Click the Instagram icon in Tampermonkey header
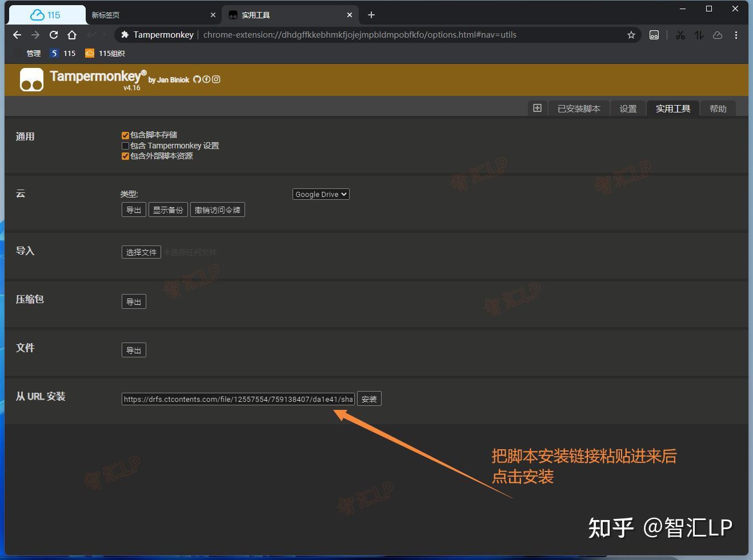The width and height of the screenshot is (753, 560). point(216,79)
